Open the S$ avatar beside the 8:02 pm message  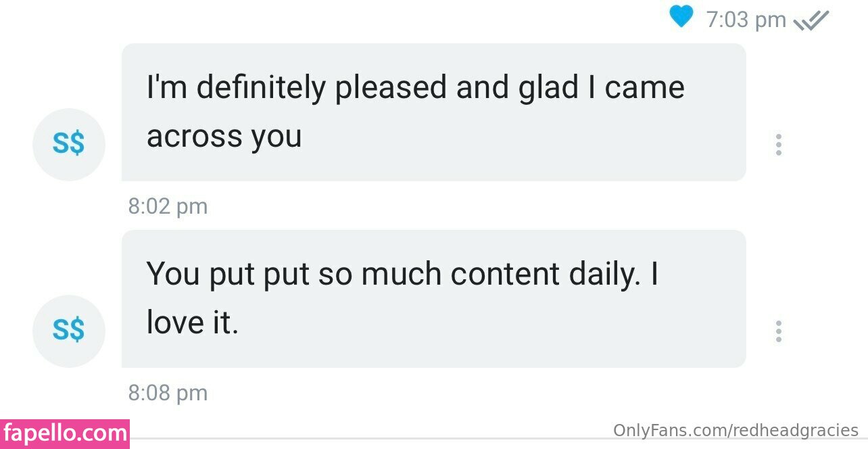tap(69, 144)
